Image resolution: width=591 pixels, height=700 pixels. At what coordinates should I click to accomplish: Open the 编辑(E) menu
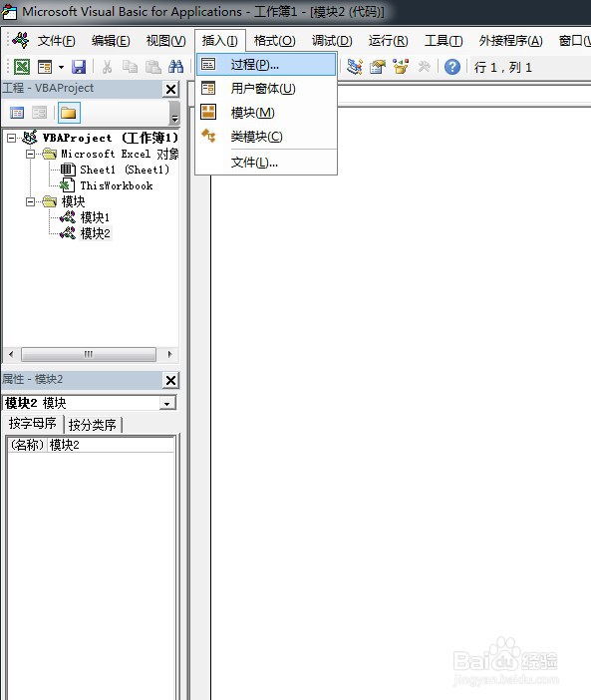tap(111, 41)
